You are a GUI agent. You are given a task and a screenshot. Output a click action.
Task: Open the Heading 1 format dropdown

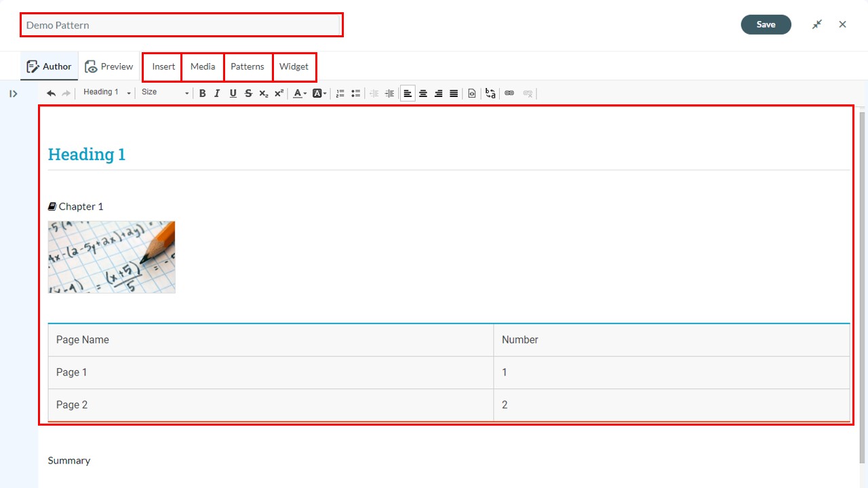106,93
